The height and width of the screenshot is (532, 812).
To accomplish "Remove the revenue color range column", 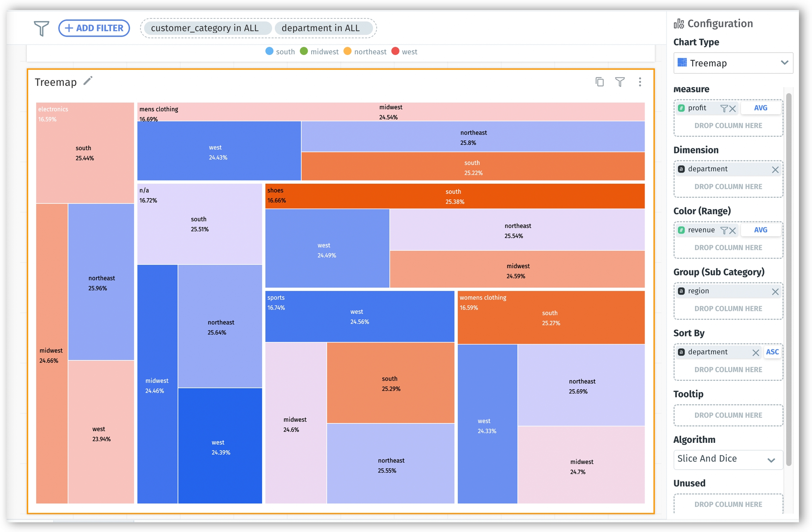I will [x=733, y=230].
